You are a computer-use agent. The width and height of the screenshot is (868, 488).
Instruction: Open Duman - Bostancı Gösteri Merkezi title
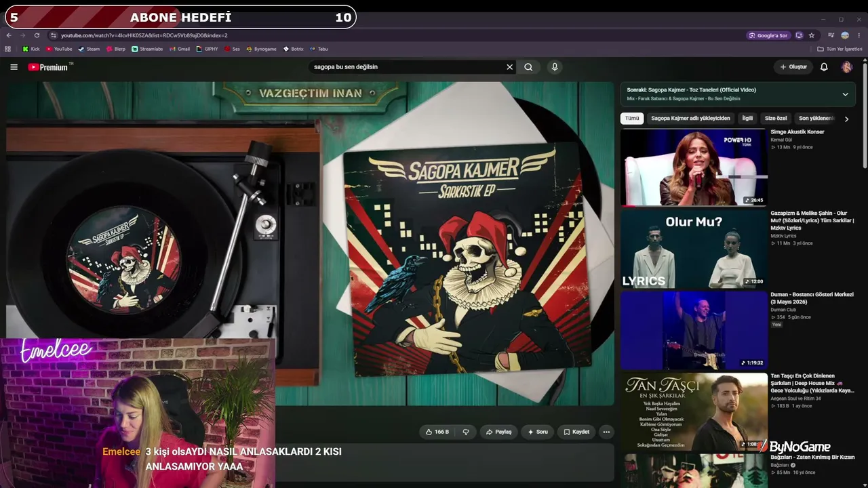pyautogui.click(x=812, y=298)
